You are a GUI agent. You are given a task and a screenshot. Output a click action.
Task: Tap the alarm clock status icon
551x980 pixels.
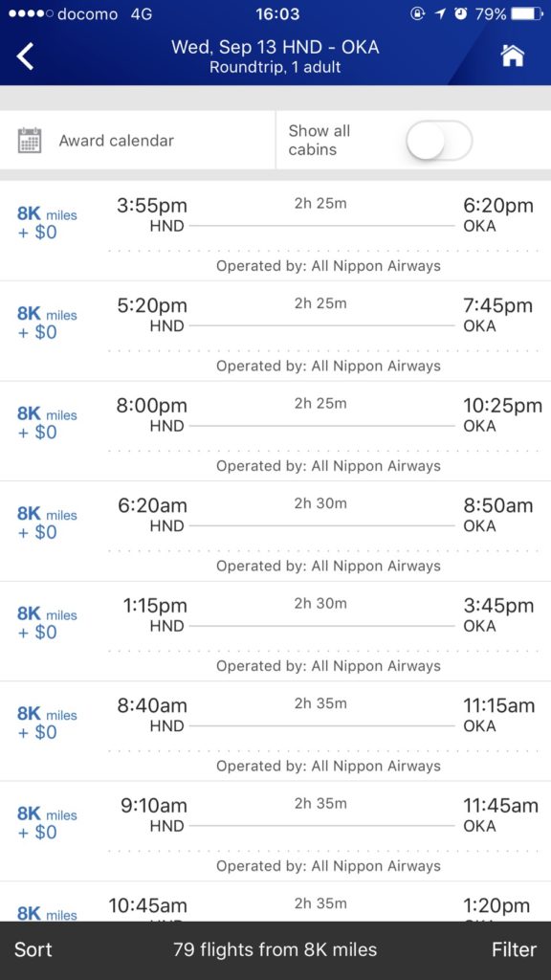(x=460, y=13)
